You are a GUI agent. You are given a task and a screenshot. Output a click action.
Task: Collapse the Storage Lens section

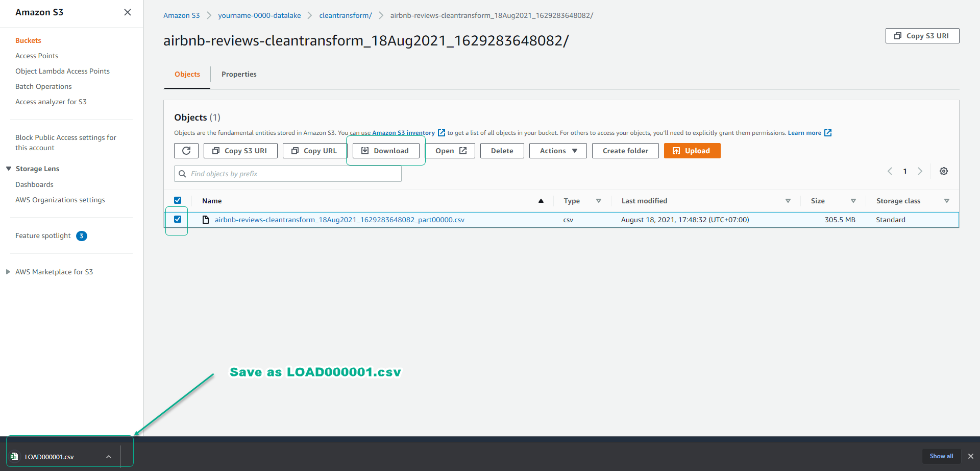click(9, 169)
